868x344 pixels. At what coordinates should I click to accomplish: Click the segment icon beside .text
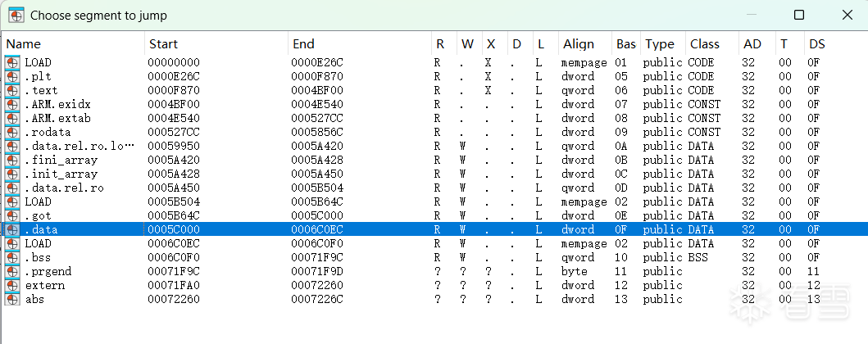coord(11,90)
